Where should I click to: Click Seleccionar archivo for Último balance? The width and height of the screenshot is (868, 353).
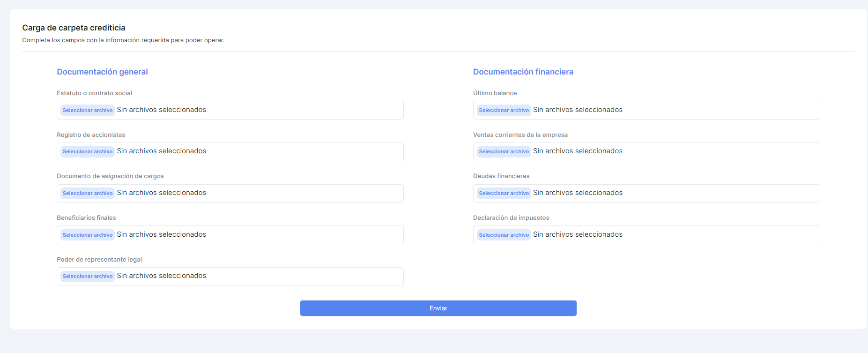504,110
